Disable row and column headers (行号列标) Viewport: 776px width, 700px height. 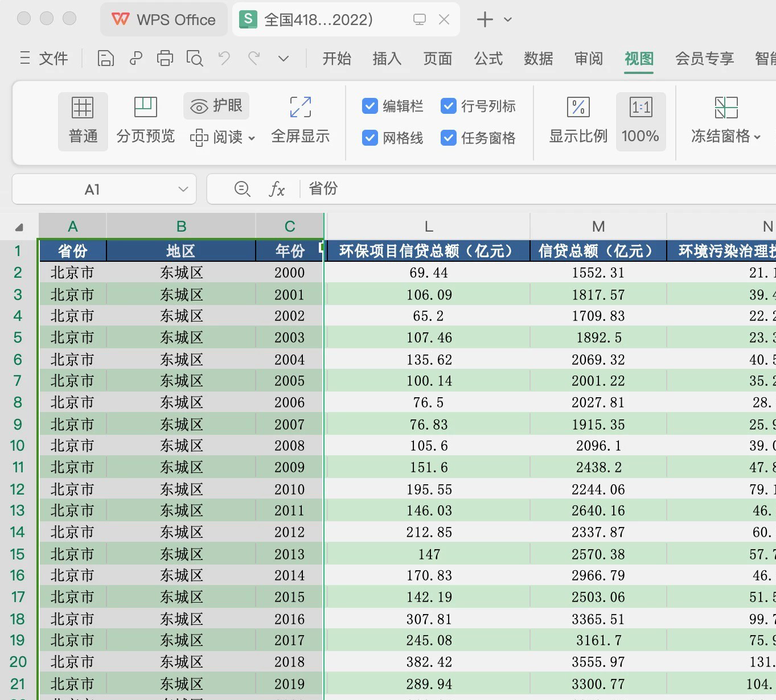449,106
